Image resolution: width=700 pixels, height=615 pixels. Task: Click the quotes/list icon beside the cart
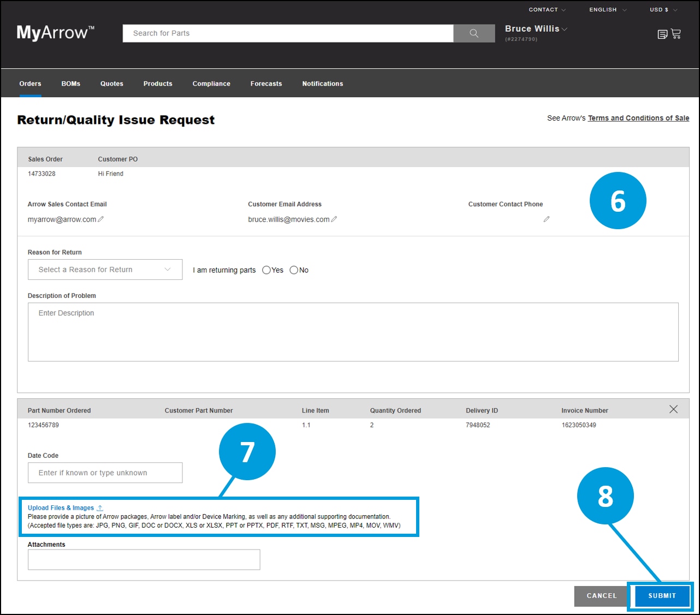661,34
